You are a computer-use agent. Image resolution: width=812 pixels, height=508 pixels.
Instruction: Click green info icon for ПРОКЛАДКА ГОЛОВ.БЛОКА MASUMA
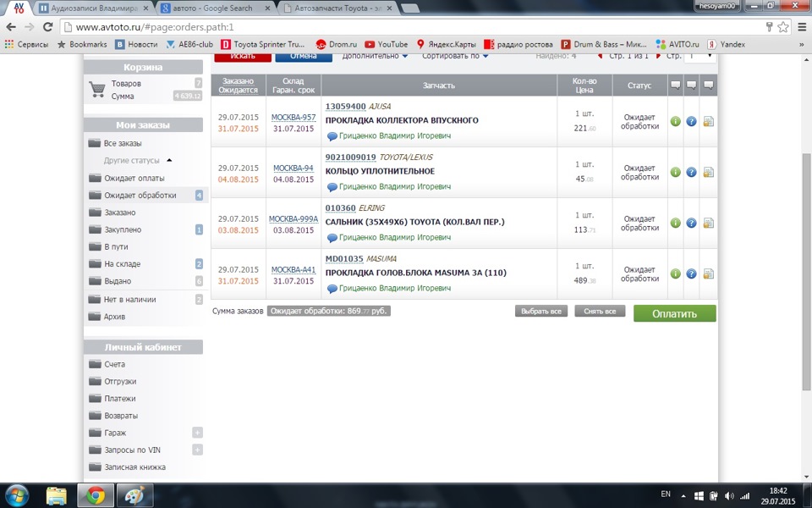point(675,273)
